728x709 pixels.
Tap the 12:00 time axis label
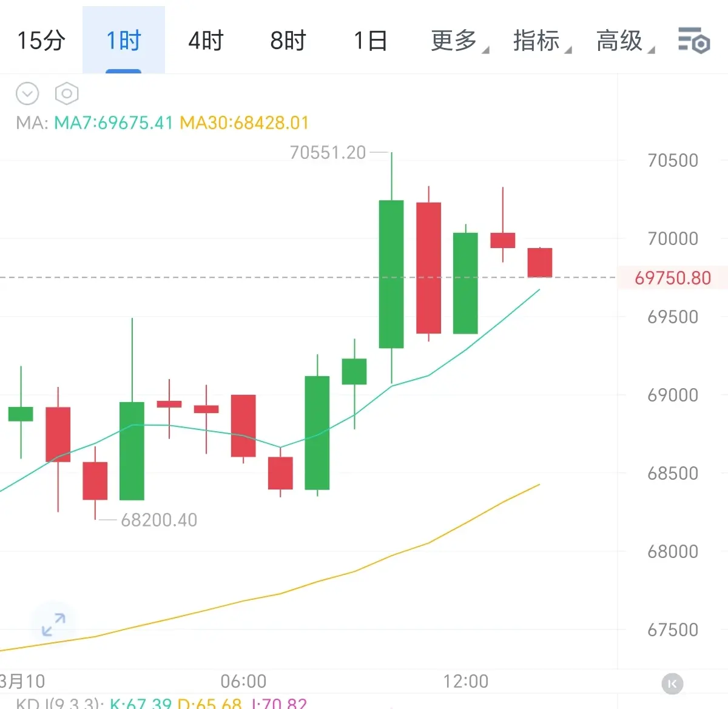coord(466,681)
